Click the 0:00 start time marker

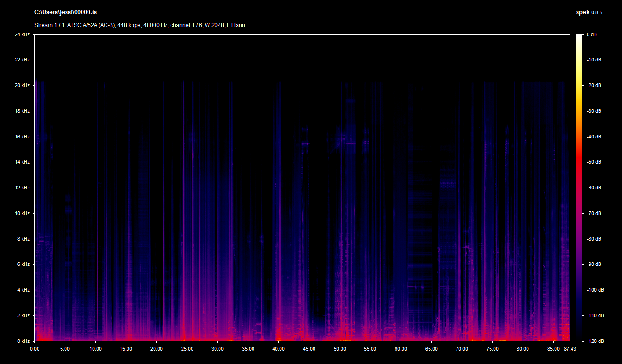[x=35, y=349]
